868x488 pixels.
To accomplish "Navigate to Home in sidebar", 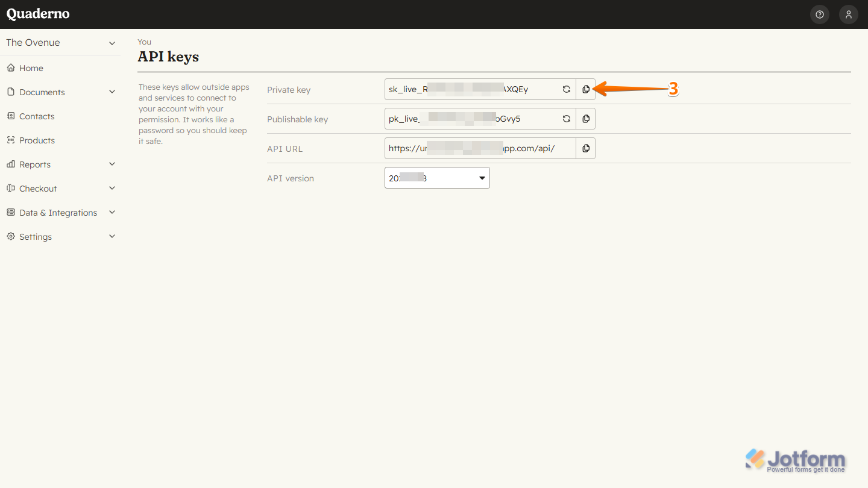I will click(30, 67).
